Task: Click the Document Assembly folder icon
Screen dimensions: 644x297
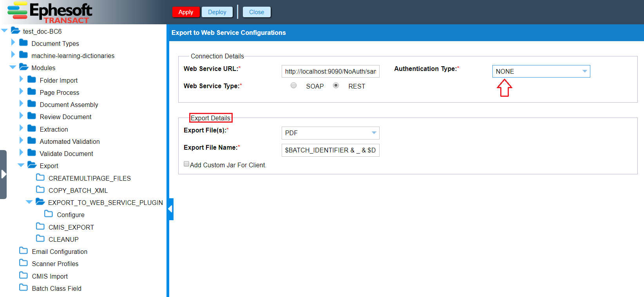Action: 32,104
